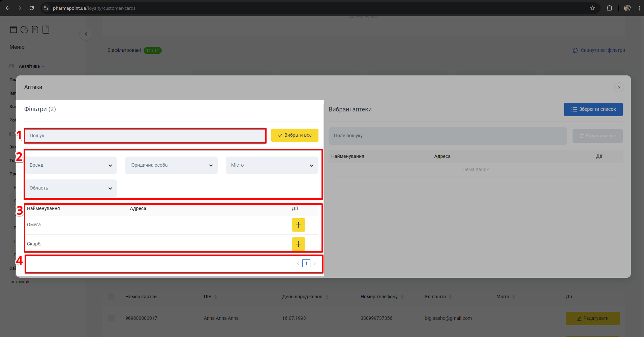Viewport: 644px width, 337px height.
Task: Open the Інструкція menu item
Action: click(20, 282)
